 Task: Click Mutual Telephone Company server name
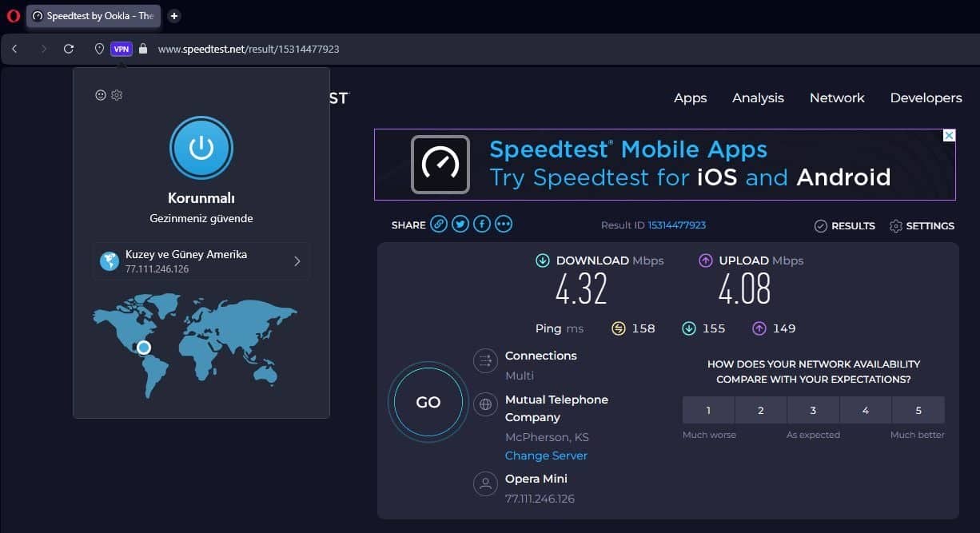point(556,408)
